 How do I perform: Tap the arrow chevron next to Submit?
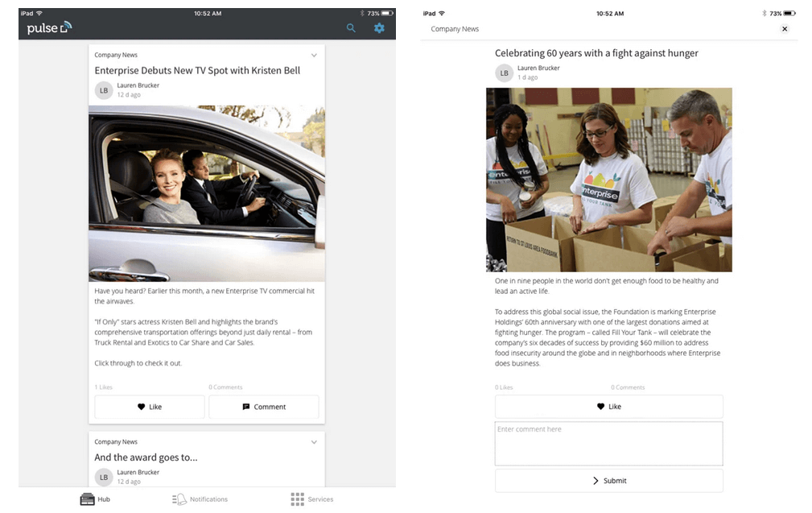tap(596, 480)
